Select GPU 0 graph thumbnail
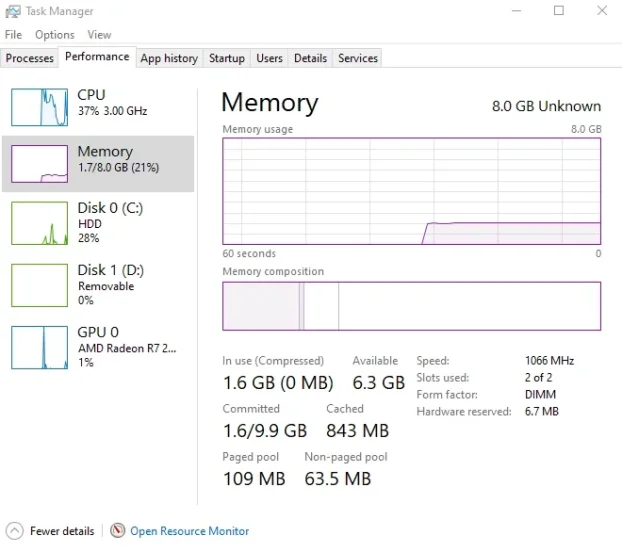This screenshot has height=552, width=622. click(40, 347)
